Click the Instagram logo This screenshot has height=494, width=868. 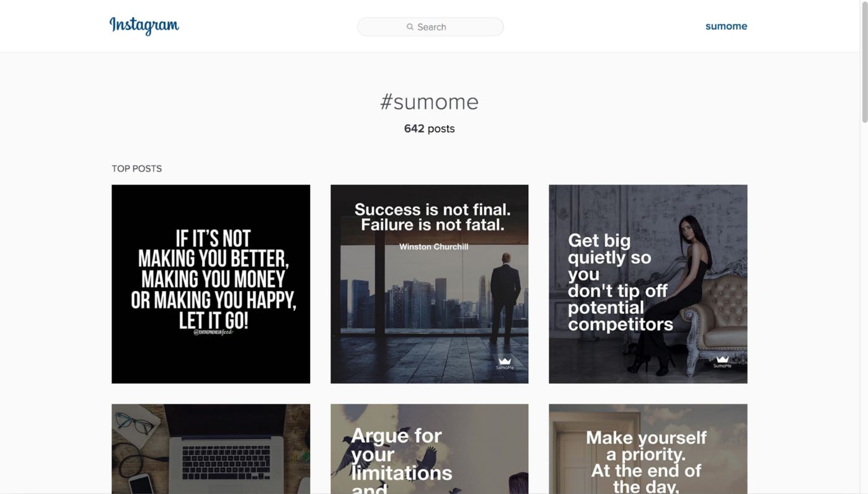point(144,26)
